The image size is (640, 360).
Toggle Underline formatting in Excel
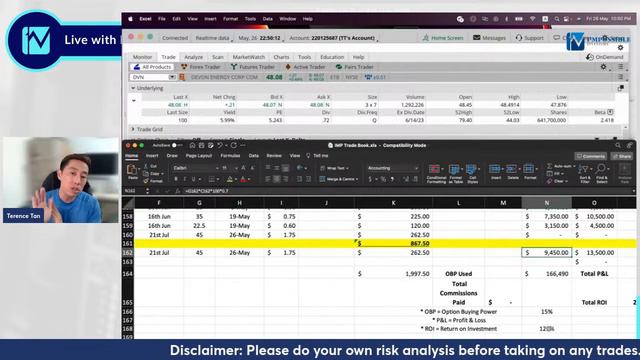pos(193,179)
